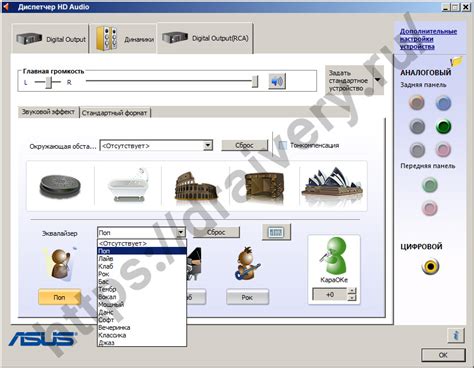Click the pink front panel jack
Image resolution: width=474 pixels, height=368 pixels.
tap(430, 208)
